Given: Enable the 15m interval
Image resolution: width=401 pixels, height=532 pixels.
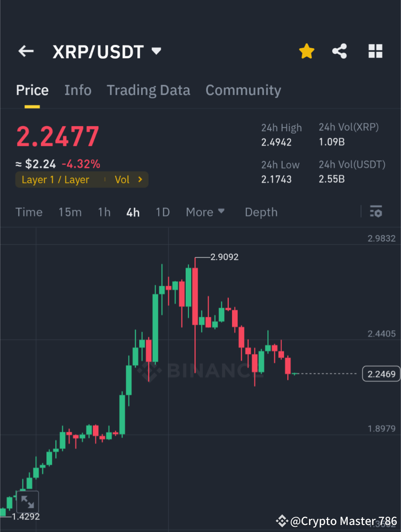Looking at the screenshot, I should coord(70,212).
